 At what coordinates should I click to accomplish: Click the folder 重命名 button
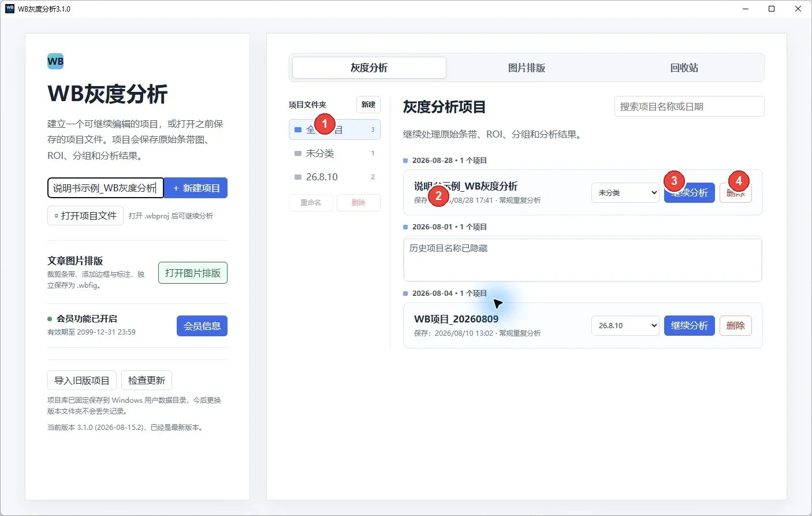tap(311, 203)
